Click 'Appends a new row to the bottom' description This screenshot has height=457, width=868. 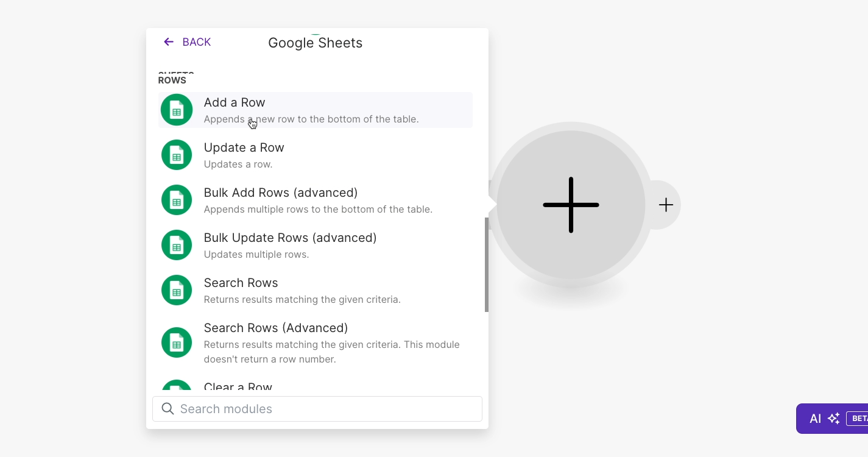(311, 119)
